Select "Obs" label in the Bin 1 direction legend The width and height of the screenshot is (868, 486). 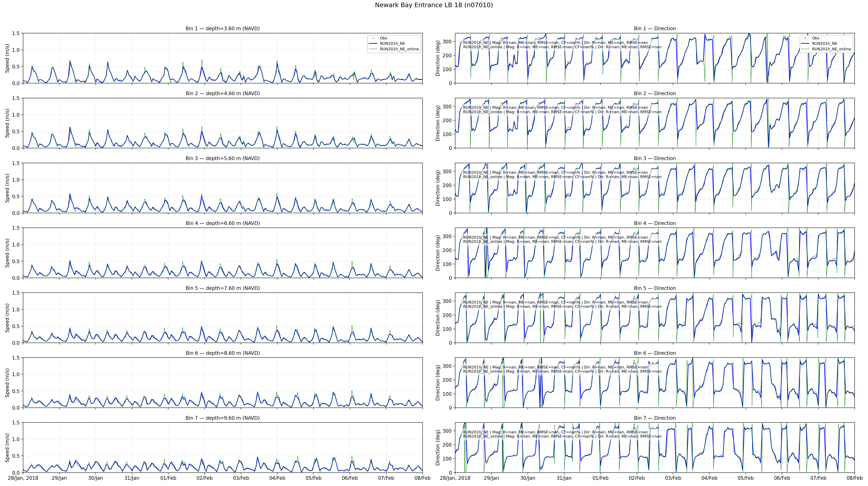pos(815,38)
